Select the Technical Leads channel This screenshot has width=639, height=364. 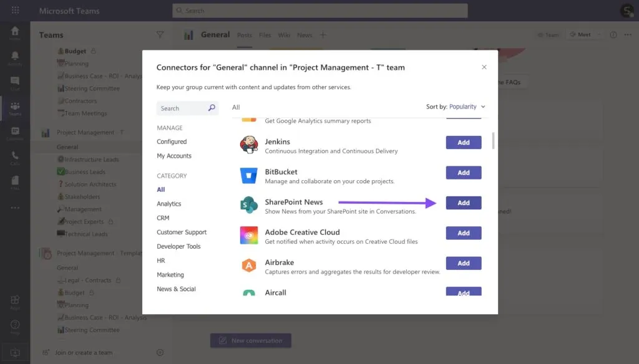(82, 234)
